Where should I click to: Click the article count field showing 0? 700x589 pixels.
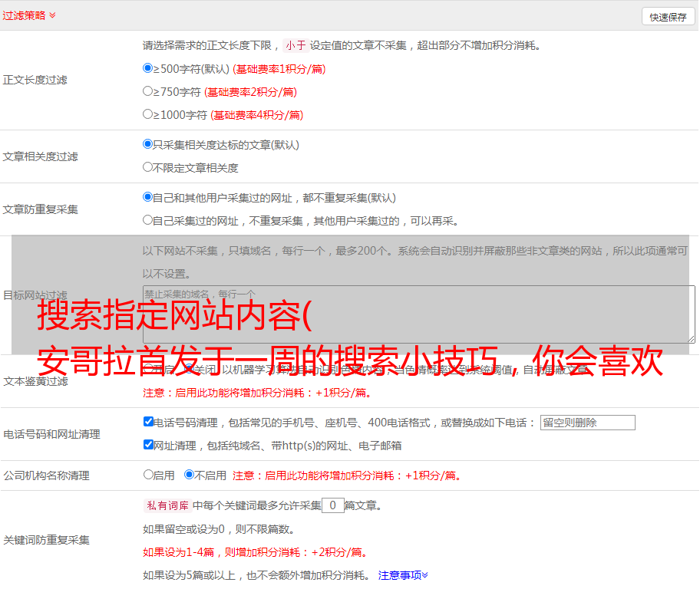click(x=332, y=505)
